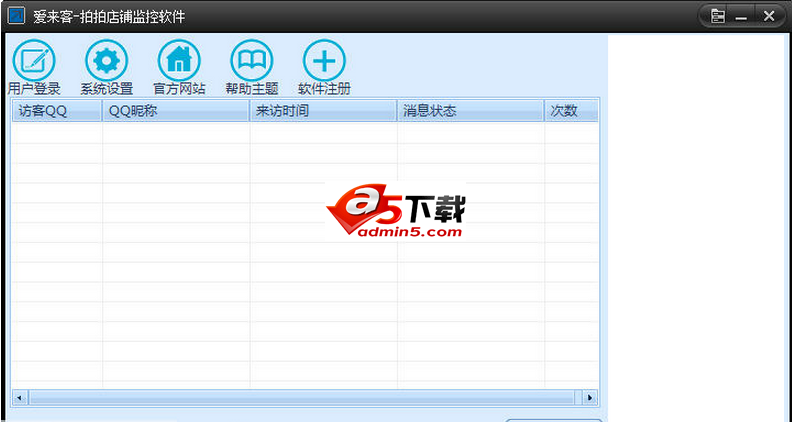Click 软件注册 software registration plus icon
Image resolution: width=792 pixels, height=422 pixels.
pos(324,61)
